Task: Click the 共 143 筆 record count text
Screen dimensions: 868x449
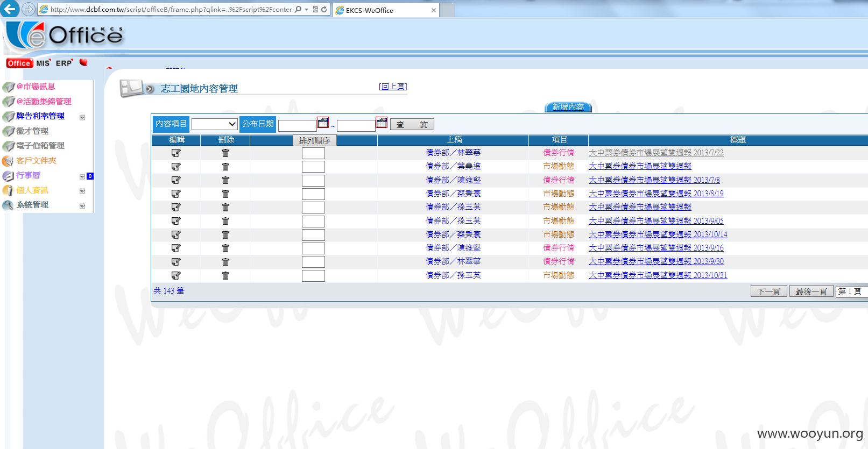Action: (x=169, y=291)
